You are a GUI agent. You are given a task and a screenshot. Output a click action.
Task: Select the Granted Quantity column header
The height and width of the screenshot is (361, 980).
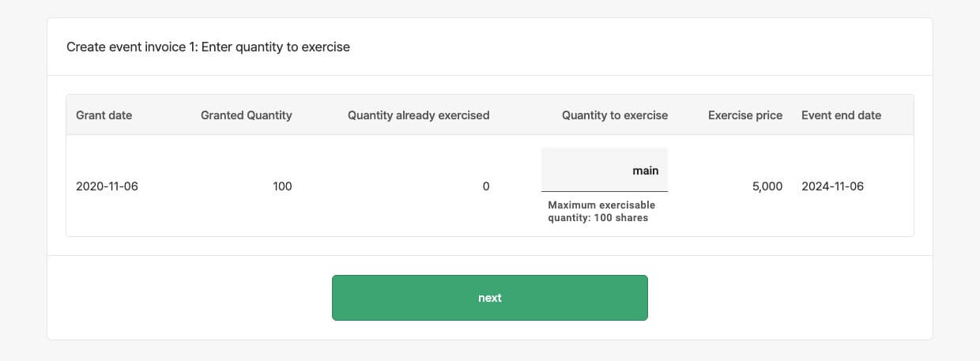(246, 115)
